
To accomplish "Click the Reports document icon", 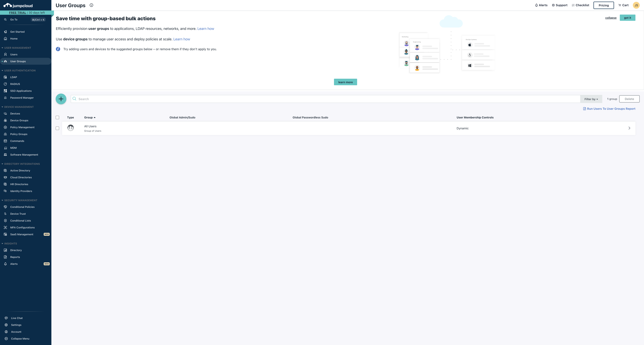I will point(5,257).
